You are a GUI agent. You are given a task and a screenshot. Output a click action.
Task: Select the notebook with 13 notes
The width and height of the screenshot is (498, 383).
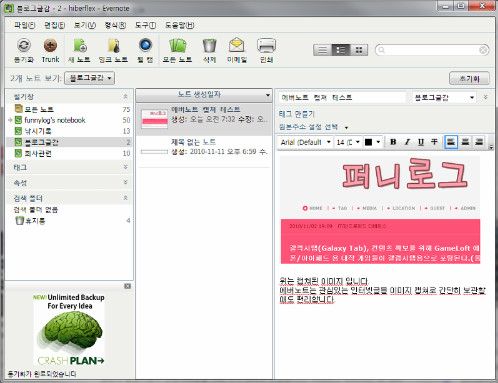[69, 131]
